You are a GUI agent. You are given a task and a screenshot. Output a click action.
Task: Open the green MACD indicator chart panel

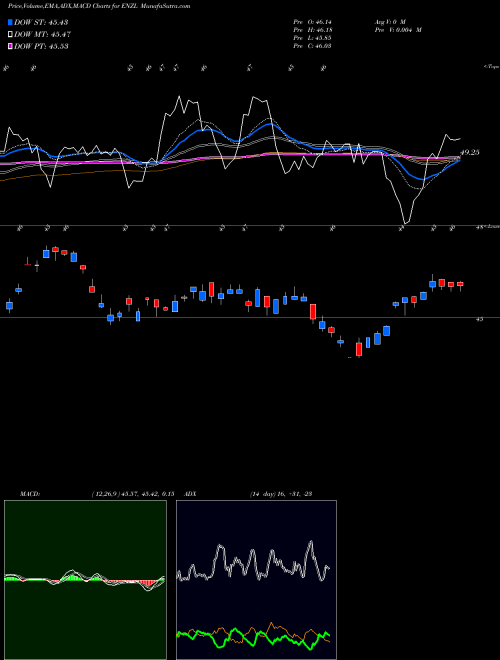(x=85, y=580)
